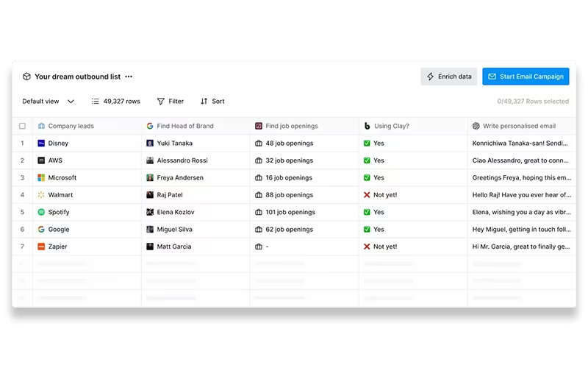Screen dimensions: 588x368
Task: Click Miguel Silva's avatar thumbnail
Action: (150, 230)
